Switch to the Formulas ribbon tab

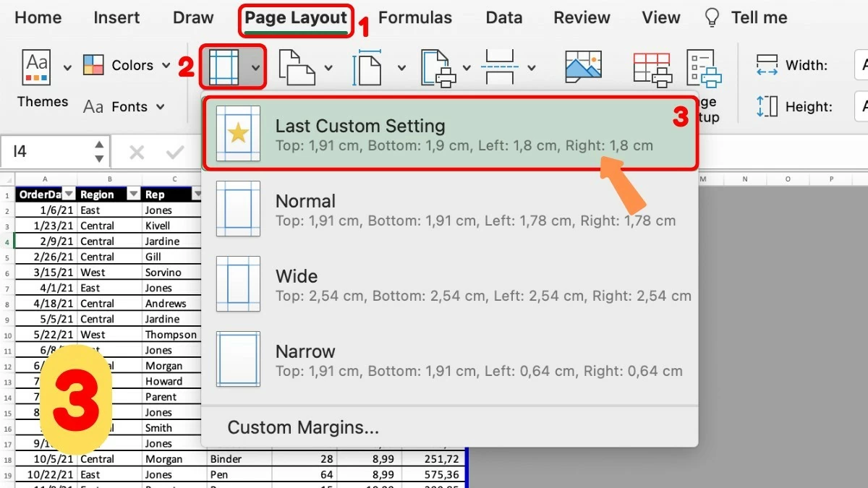pos(416,17)
